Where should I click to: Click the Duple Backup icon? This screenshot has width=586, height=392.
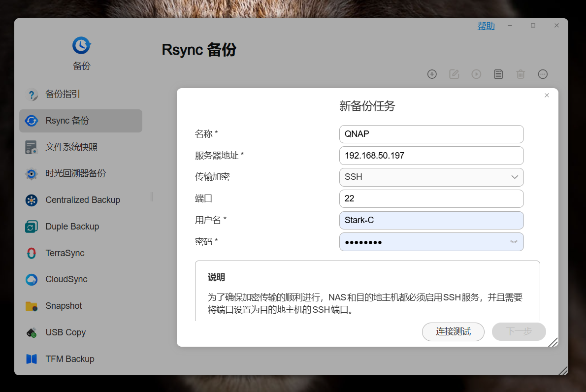(x=32, y=227)
